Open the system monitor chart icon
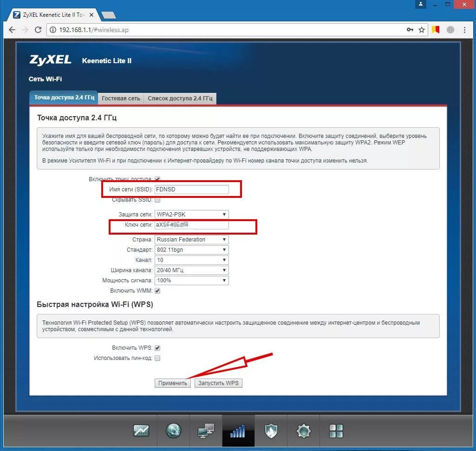 [141, 431]
